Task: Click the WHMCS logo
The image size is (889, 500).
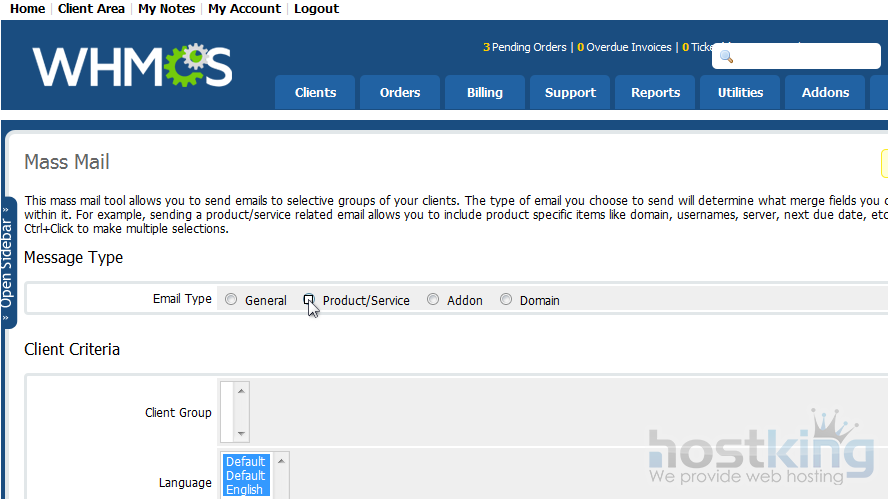Action: (x=132, y=65)
